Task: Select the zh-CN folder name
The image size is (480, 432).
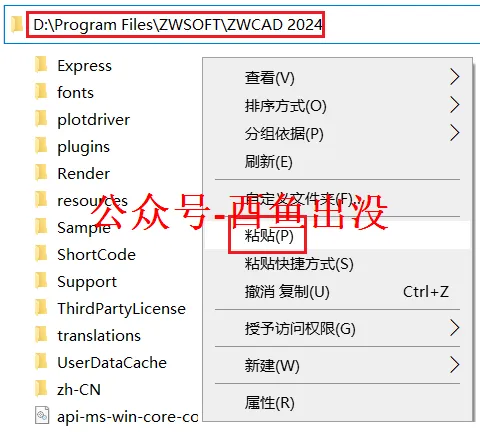Action: tap(79, 389)
